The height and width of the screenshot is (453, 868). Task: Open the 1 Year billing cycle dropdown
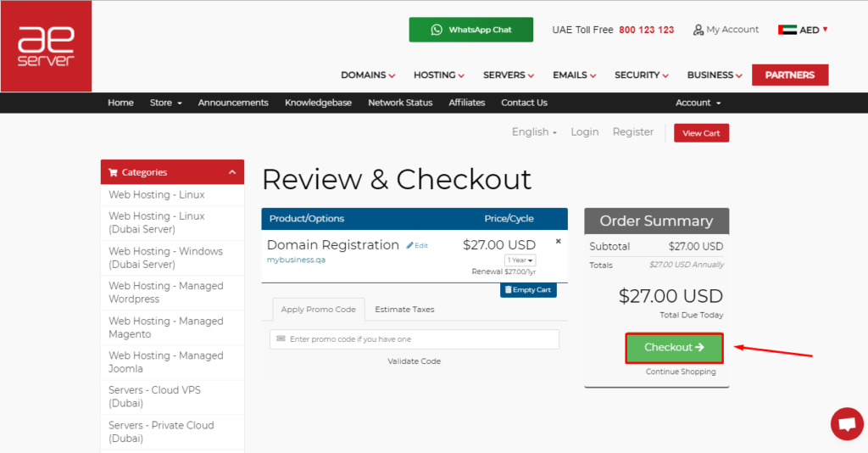pyautogui.click(x=520, y=260)
